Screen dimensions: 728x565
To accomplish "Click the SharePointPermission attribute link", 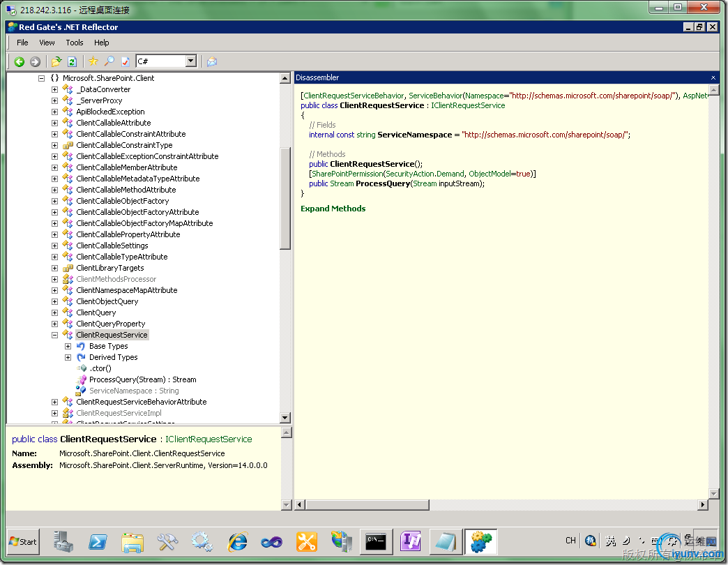I will pos(347,174).
